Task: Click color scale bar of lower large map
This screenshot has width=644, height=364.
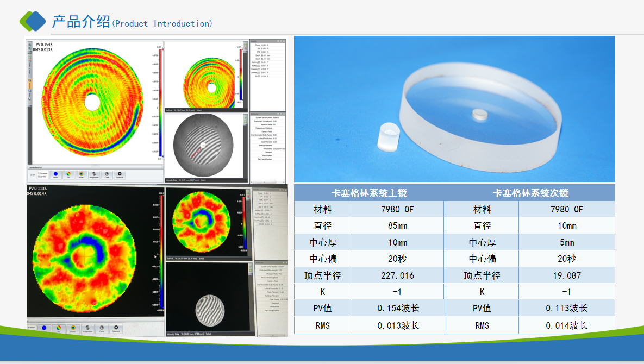Action: pyautogui.click(x=162, y=252)
